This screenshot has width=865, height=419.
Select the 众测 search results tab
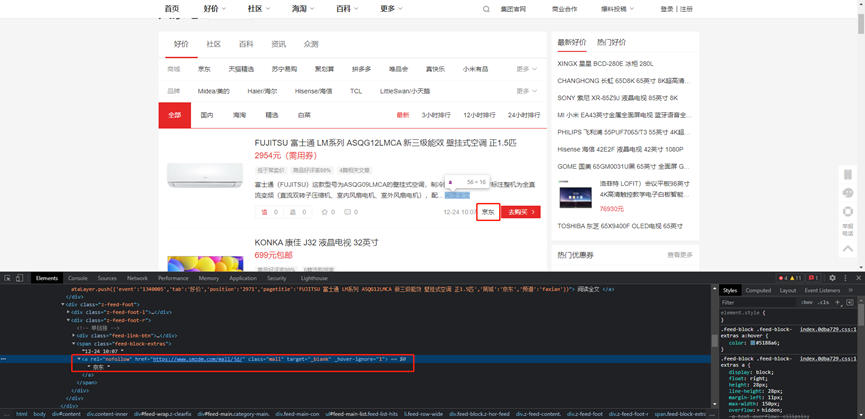[311, 44]
